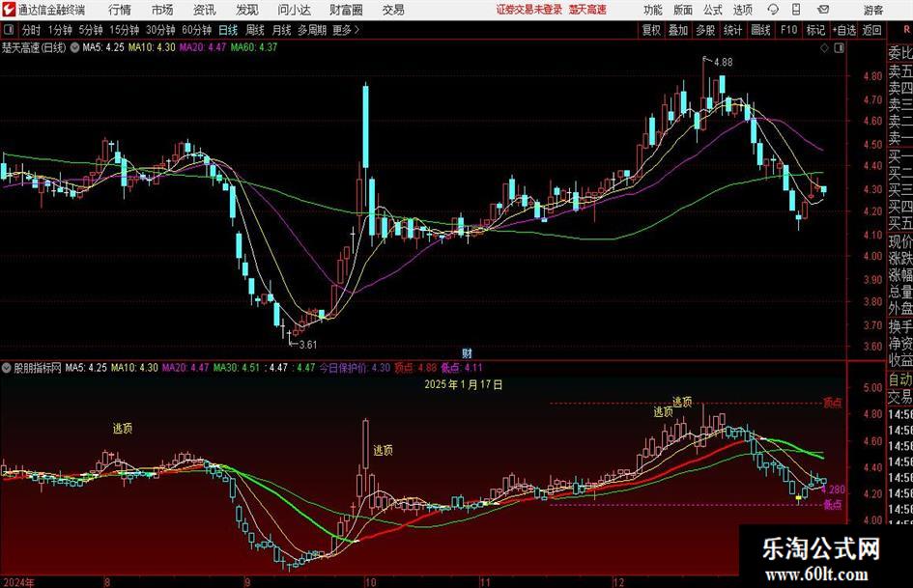This screenshot has height=588, width=913.
Task: Open the customer service headset icon
Action: coord(773,10)
